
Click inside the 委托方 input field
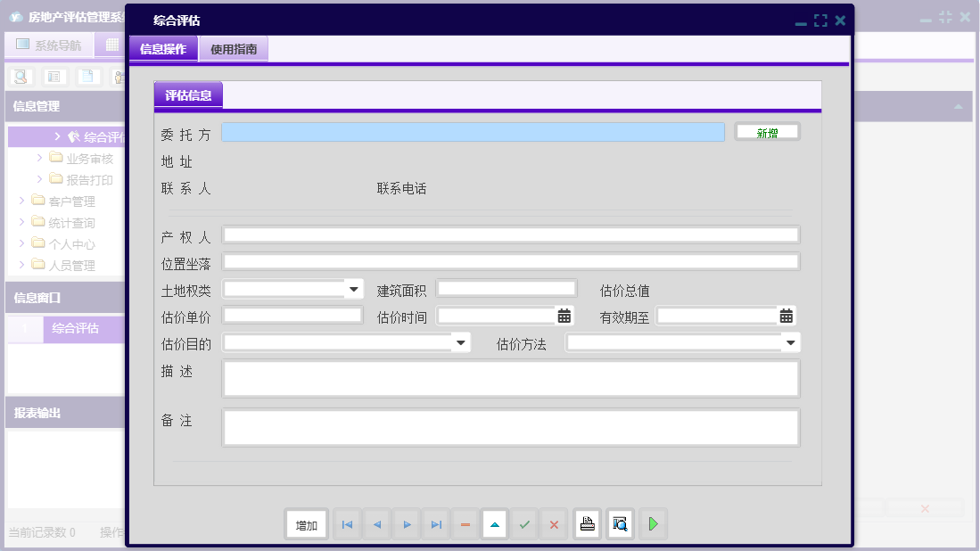473,131
